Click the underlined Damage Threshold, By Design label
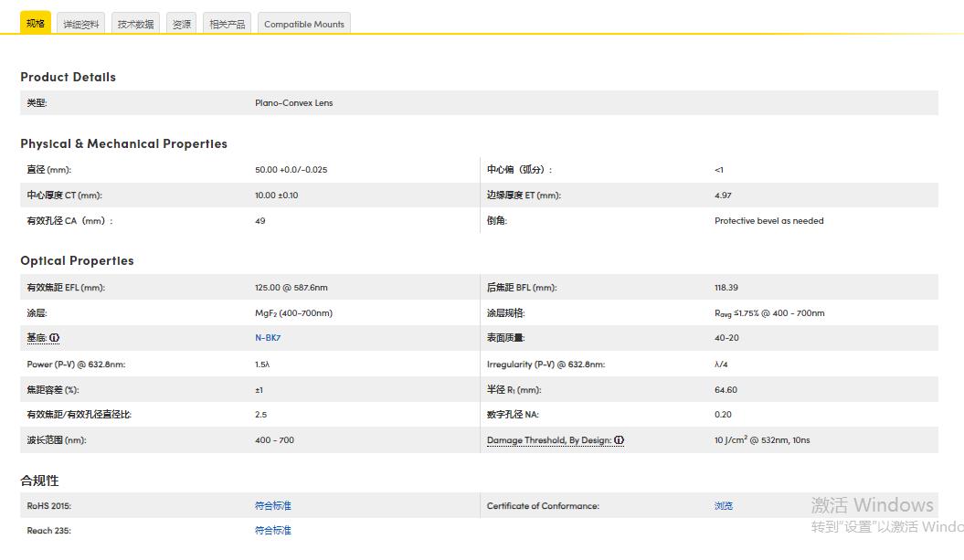 coord(548,440)
